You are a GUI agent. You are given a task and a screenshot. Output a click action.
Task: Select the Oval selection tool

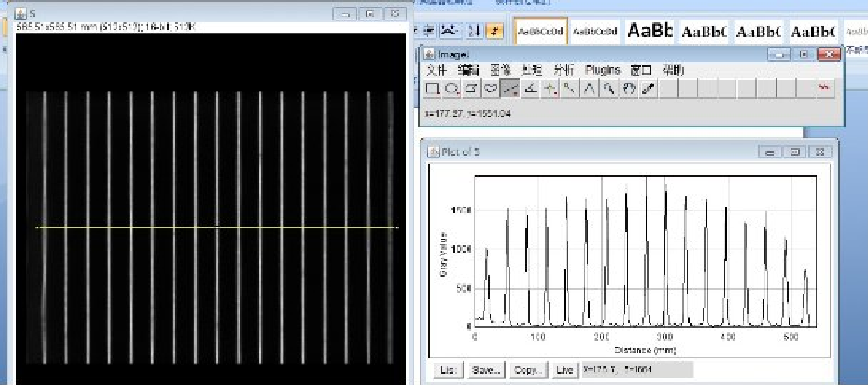[x=451, y=89]
